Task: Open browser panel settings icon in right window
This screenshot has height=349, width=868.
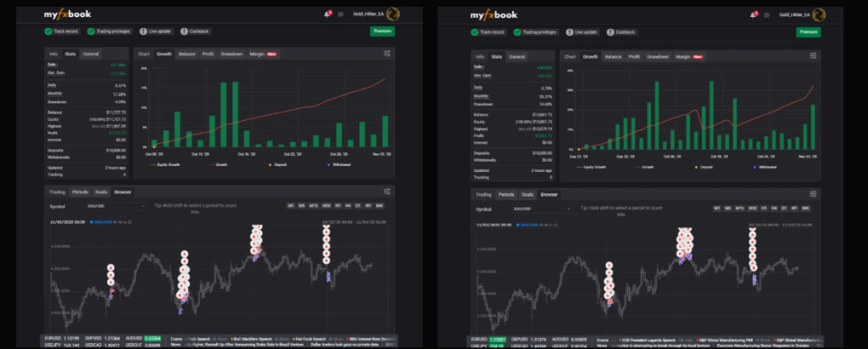Action: [x=813, y=193]
